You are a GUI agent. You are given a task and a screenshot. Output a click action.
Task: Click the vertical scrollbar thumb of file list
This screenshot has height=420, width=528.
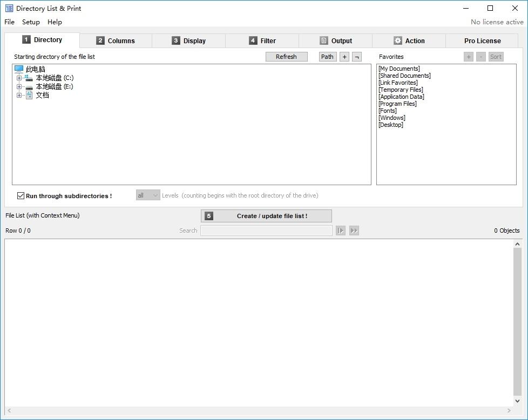[x=517, y=322]
